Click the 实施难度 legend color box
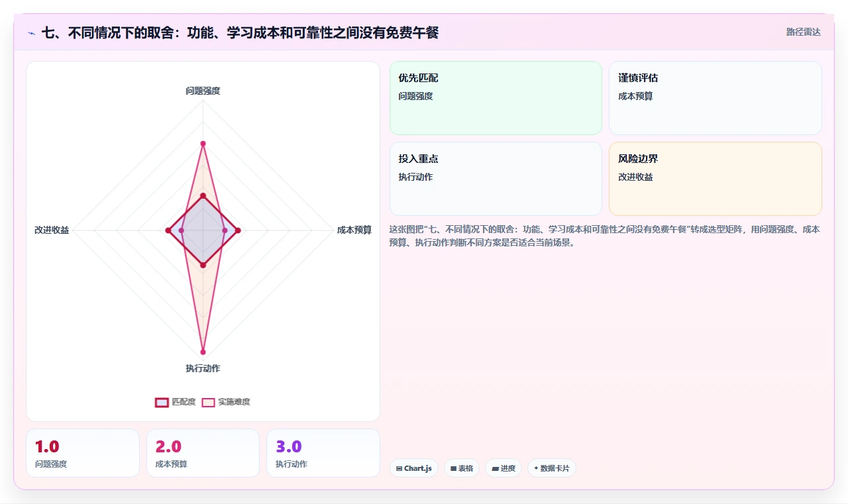The height and width of the screenshot is (504, 848). 208,402
